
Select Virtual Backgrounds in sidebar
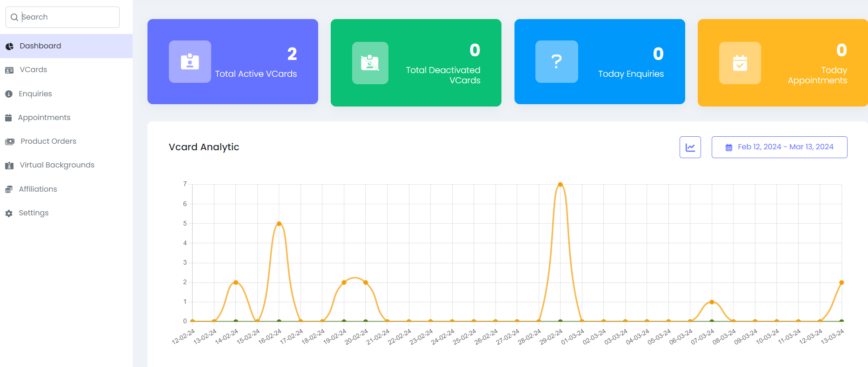57,165
